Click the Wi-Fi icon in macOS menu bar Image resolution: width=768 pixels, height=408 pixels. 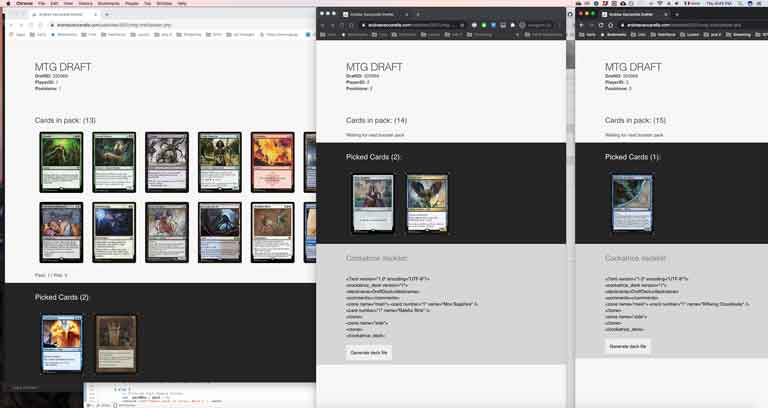point(660,3)
